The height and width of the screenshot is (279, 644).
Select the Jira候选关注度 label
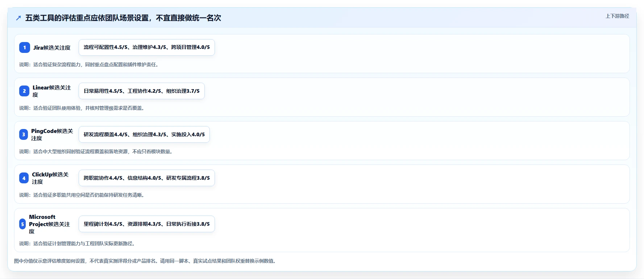(x=52, y=47)
